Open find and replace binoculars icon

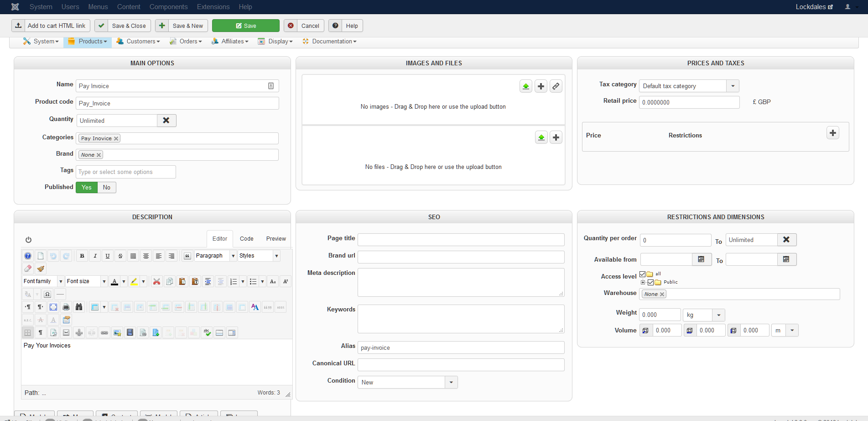tap(79, 307)
